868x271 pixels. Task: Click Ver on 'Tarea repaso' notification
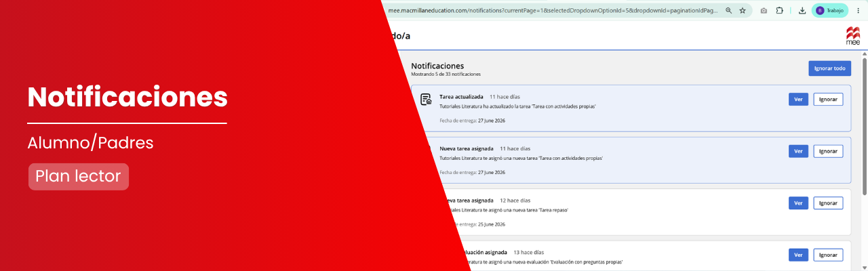pos(798,203)
